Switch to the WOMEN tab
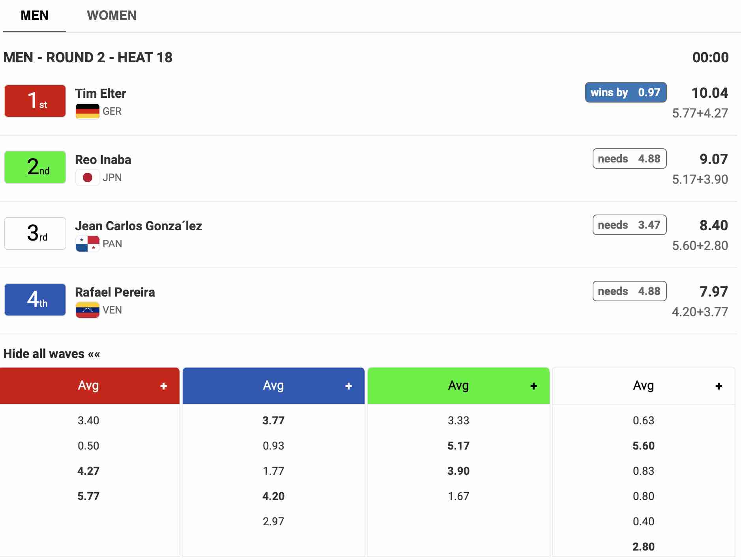Screen dimensions: 741x560 tap(111, 15)
